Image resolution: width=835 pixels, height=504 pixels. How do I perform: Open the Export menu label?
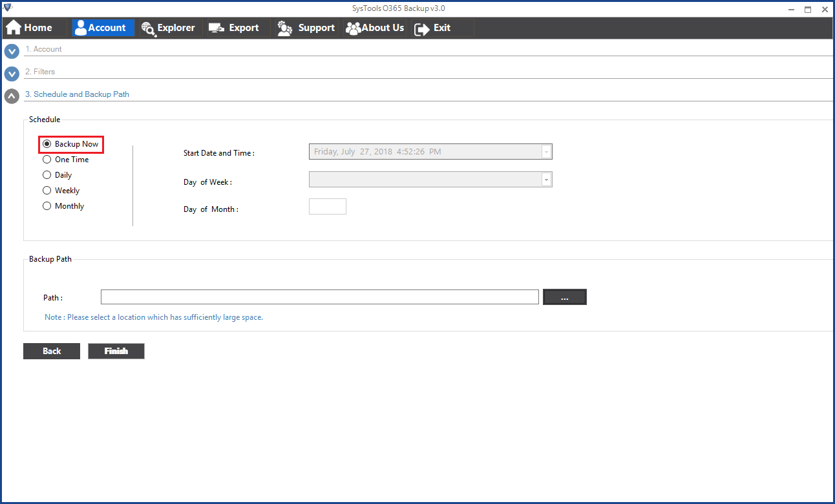(244, 28)
